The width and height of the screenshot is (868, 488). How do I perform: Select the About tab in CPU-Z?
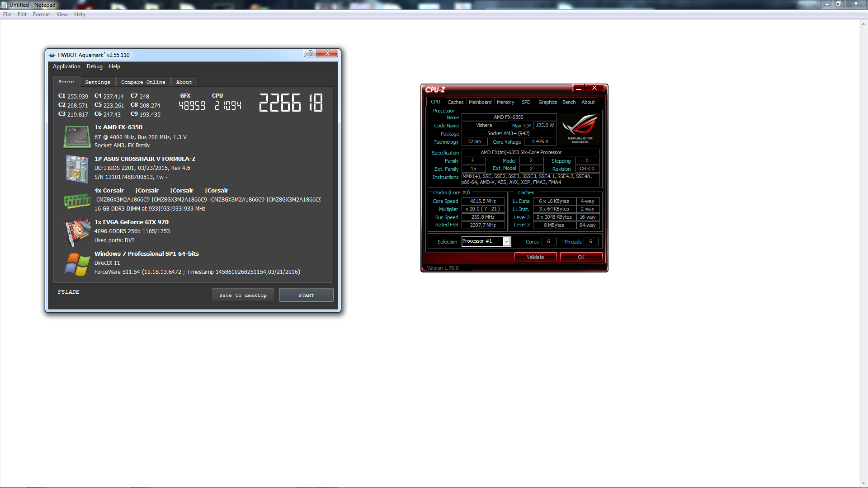pos(588,103)
